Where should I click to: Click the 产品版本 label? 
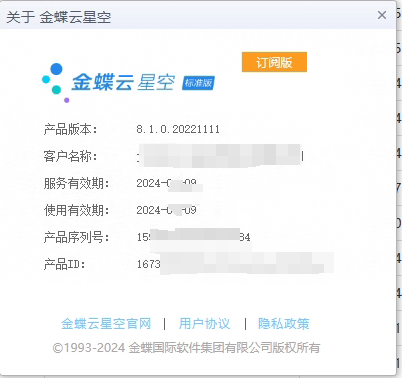70,129
